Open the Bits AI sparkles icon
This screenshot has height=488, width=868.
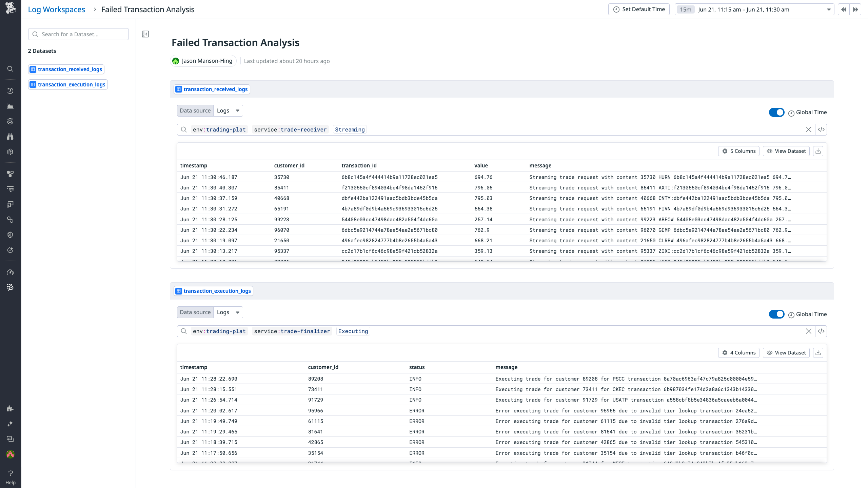coord(10,423)
